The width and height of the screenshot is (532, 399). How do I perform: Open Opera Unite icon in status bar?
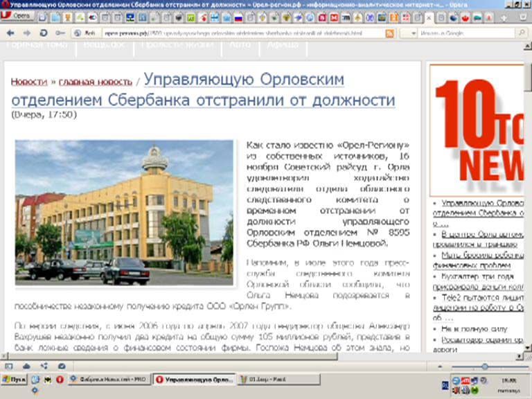click(44, 366)
